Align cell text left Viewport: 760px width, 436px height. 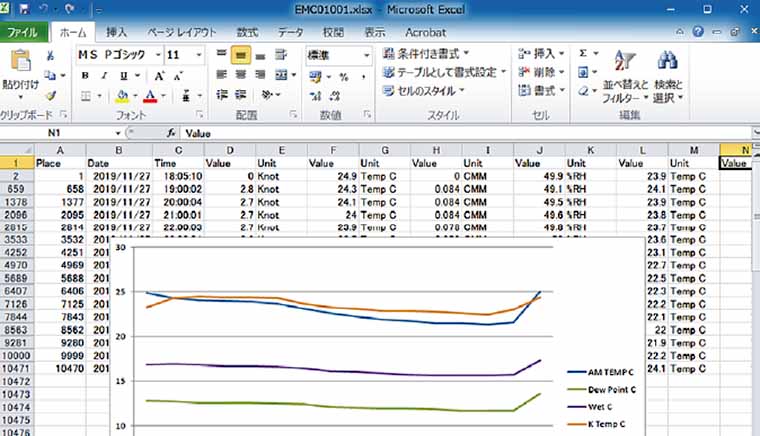[222, 75]
